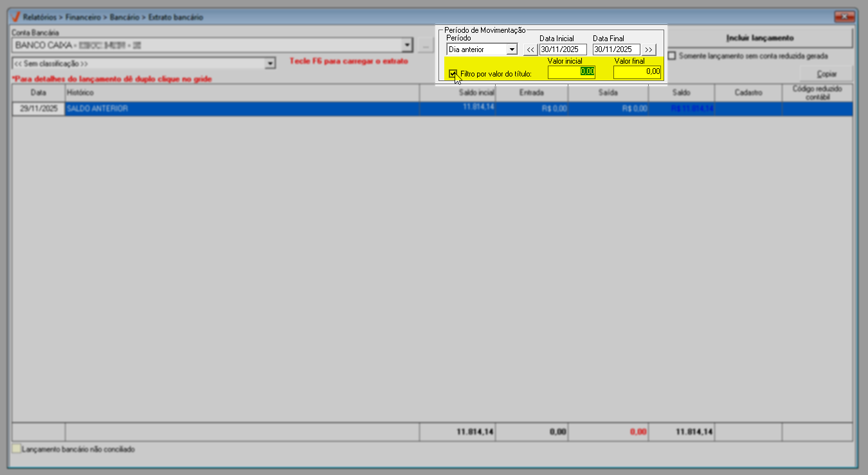Click the Cadastro column header
This screenshot has height=475, width=868.
(748, 93)
